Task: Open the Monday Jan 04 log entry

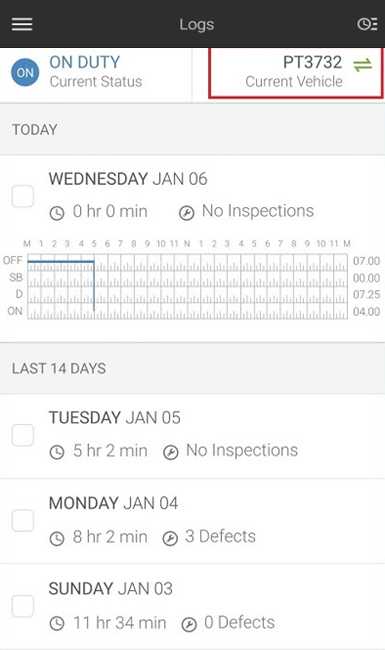Action: 192,521
